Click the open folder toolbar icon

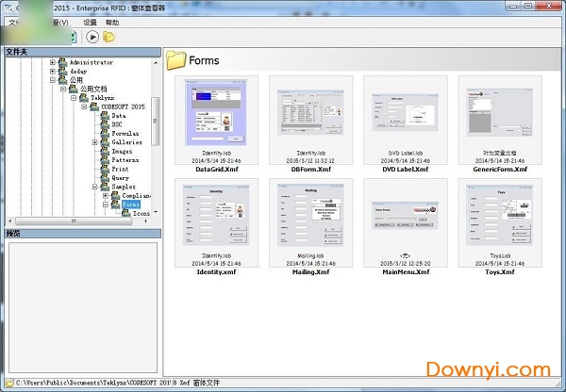coord(108,37)
